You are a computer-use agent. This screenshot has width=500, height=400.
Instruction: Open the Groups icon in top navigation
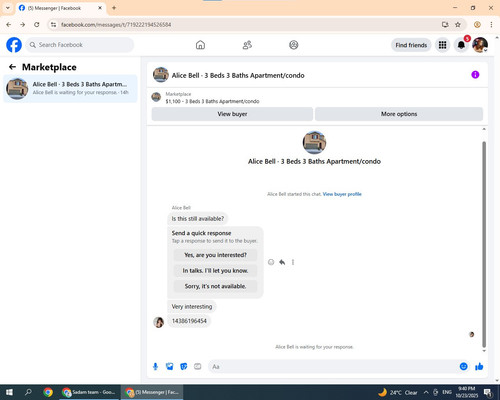[294, 45]
